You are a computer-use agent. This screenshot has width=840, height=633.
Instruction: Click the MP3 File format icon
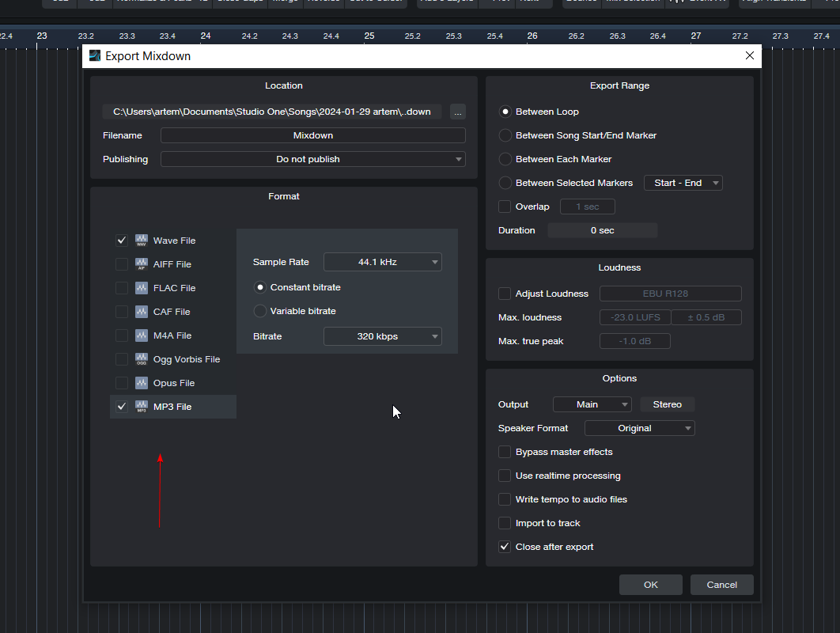click(x=142, y=406)
